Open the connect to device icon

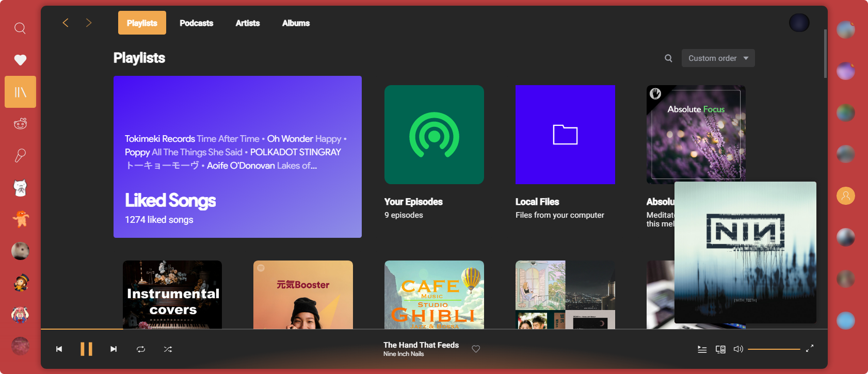tap(720, 349)
